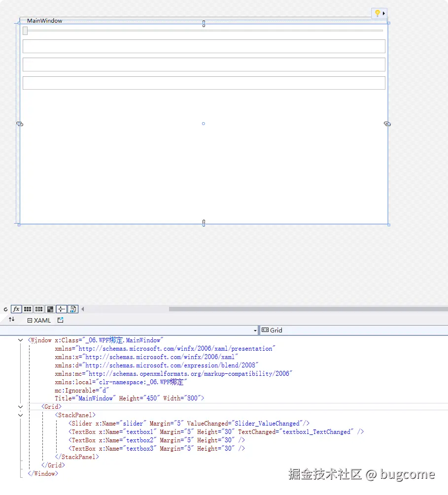Click the bottom margin anchor handle
The image size is (448, 495).
point(204,223)
